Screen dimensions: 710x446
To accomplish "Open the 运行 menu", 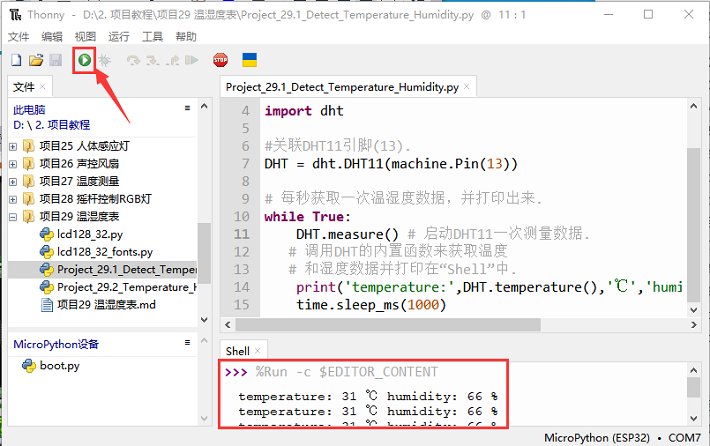I will (118, 37).
